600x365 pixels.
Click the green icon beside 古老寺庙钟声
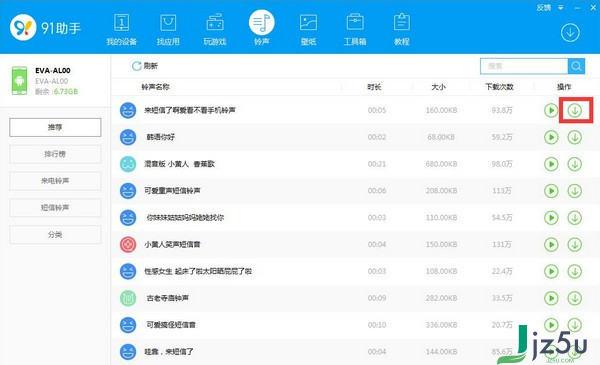128,298
